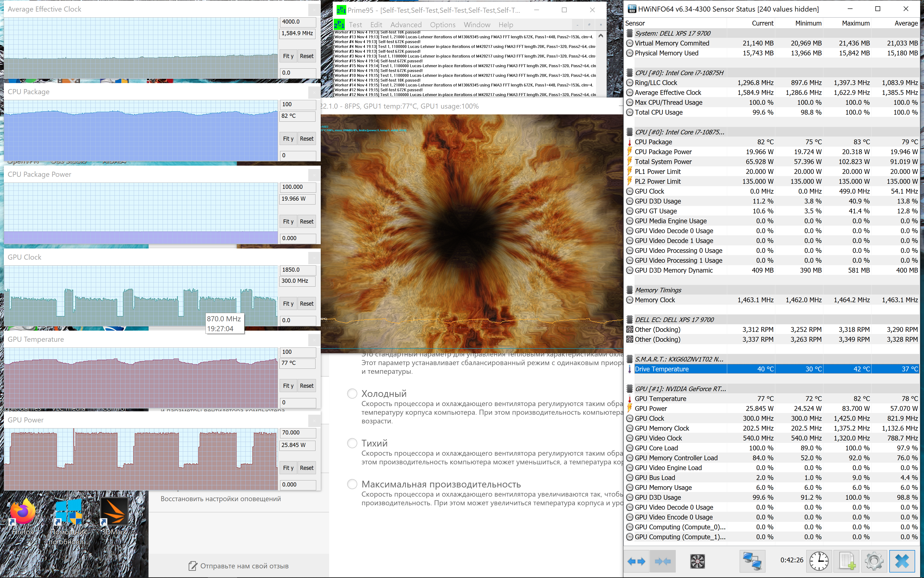This screenshot has width=924, height=578.
Task: Click 1850.0 max field in GPU Clock graph
Action: pyautogui.click(x=298, y=270)
